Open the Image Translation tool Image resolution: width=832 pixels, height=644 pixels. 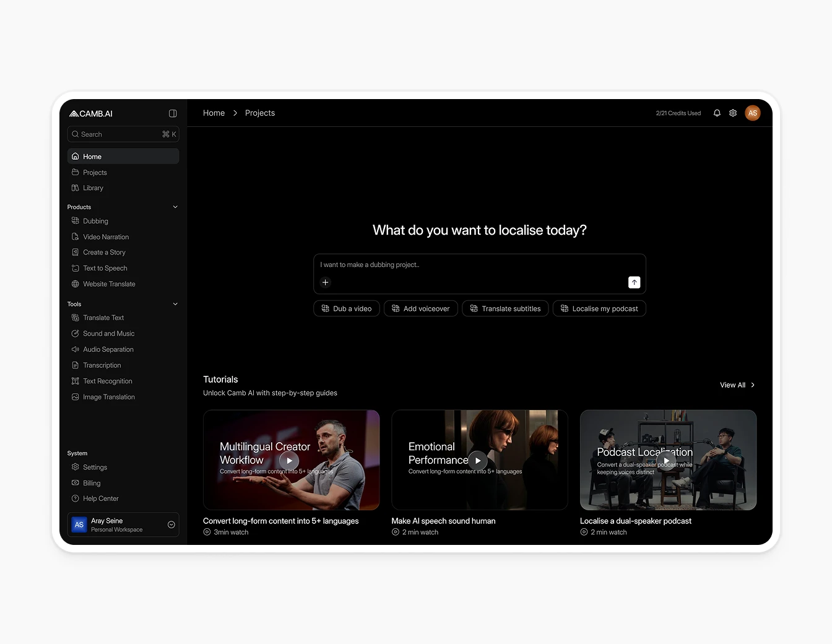[x=109, y=396]
